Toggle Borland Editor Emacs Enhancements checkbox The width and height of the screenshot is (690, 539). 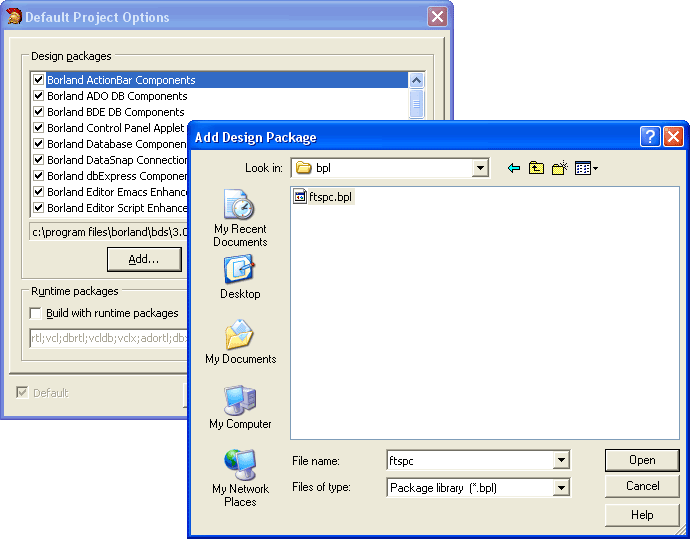38,192
